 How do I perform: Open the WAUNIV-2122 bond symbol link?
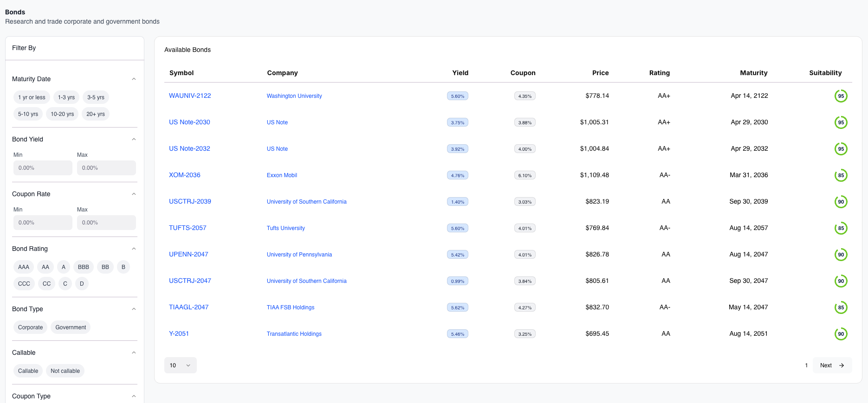tap(190, 96)
